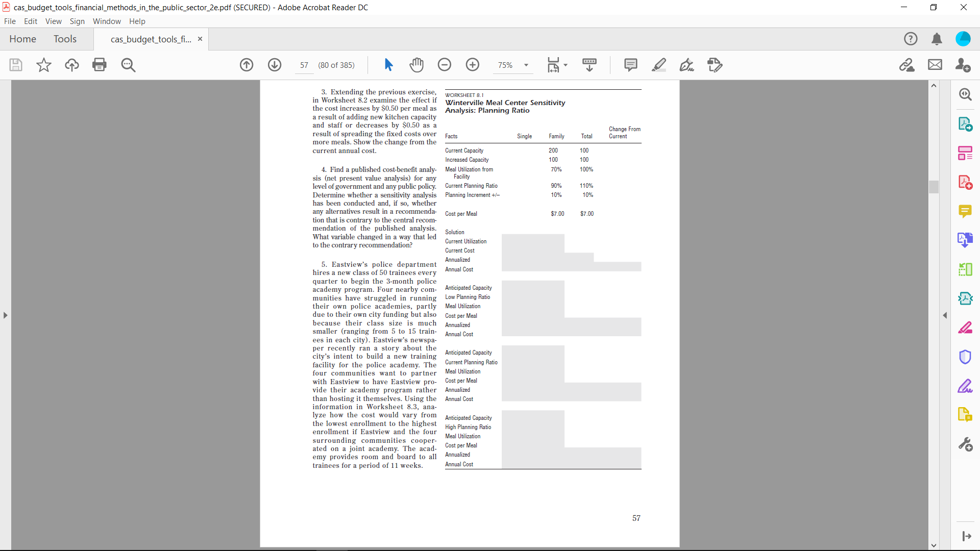980x551 pixels.
Task: Add a sticky note comment
Action: (631, 65)
